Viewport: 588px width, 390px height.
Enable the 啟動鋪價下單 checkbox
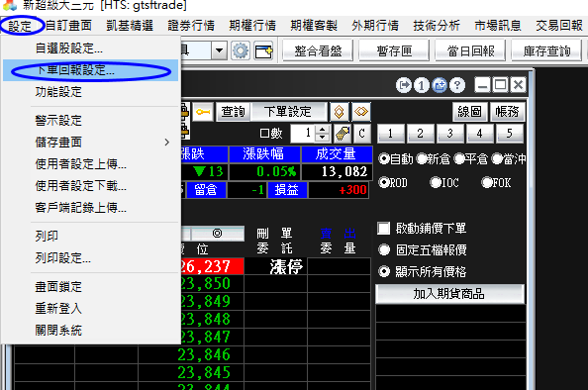(x=384, y=228)
